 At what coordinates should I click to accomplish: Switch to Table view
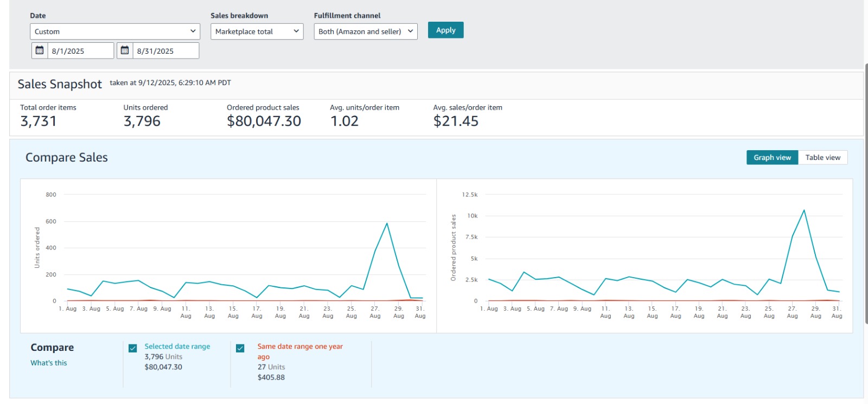point(822,157)
